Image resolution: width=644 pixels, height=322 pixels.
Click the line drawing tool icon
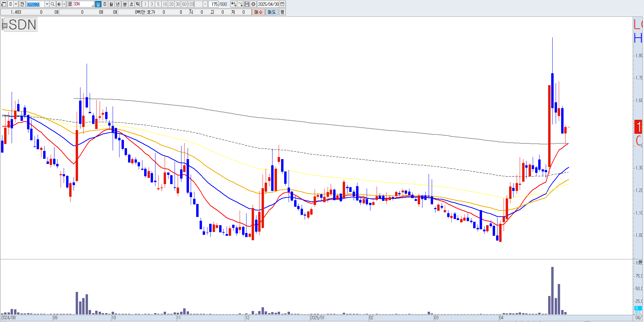(240, 4)
